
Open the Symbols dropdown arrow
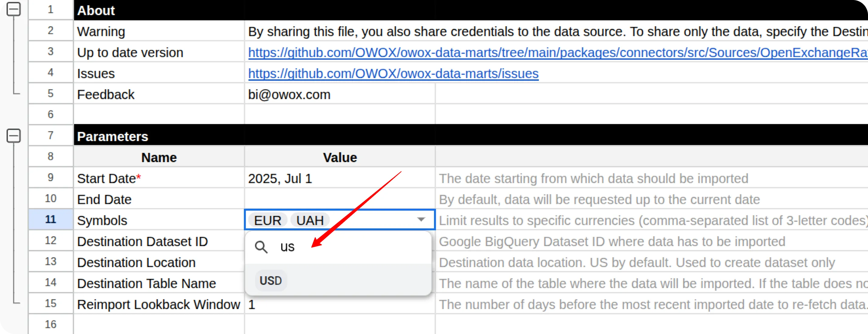click(421, 220)
